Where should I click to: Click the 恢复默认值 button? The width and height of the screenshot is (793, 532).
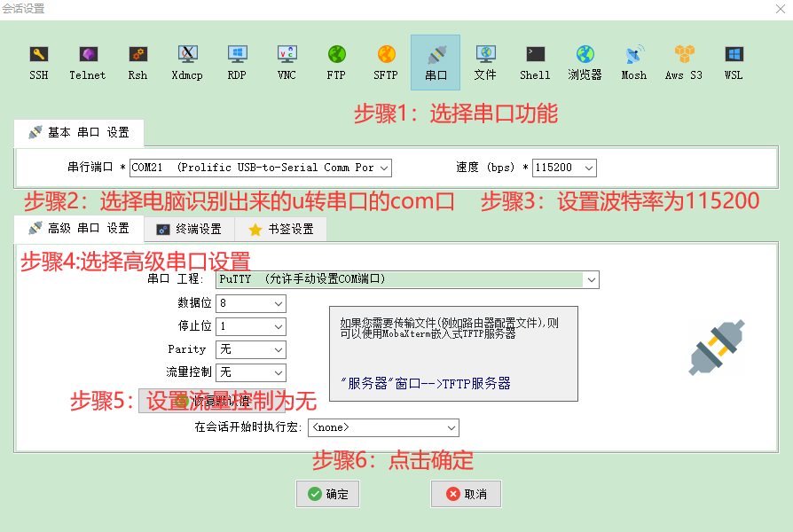coord(212,401)
